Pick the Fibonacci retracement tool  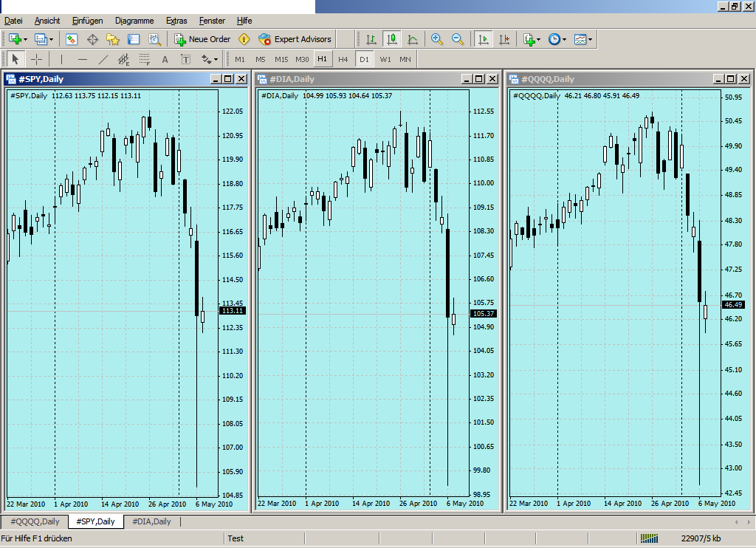145,59
